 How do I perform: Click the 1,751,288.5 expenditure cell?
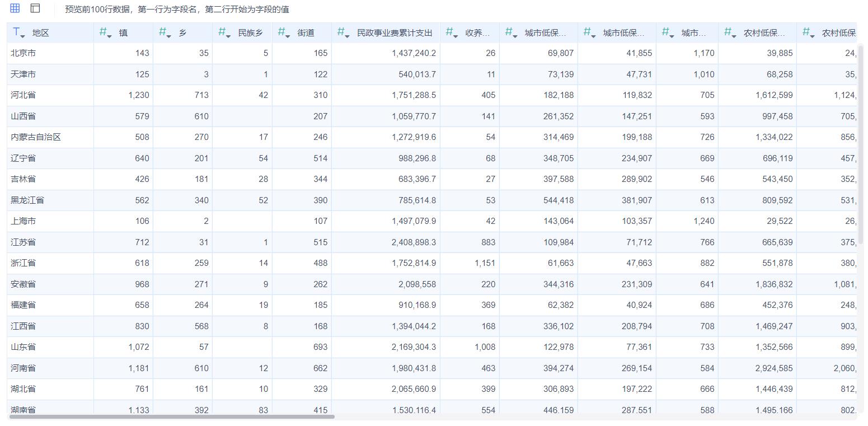point(386,95)
